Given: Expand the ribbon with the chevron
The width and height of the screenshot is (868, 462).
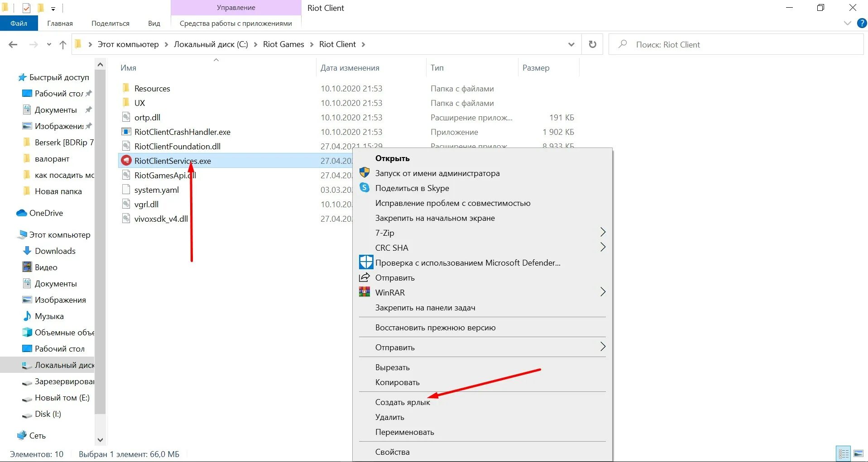Looking at the screenshot, I should point(848,23).
